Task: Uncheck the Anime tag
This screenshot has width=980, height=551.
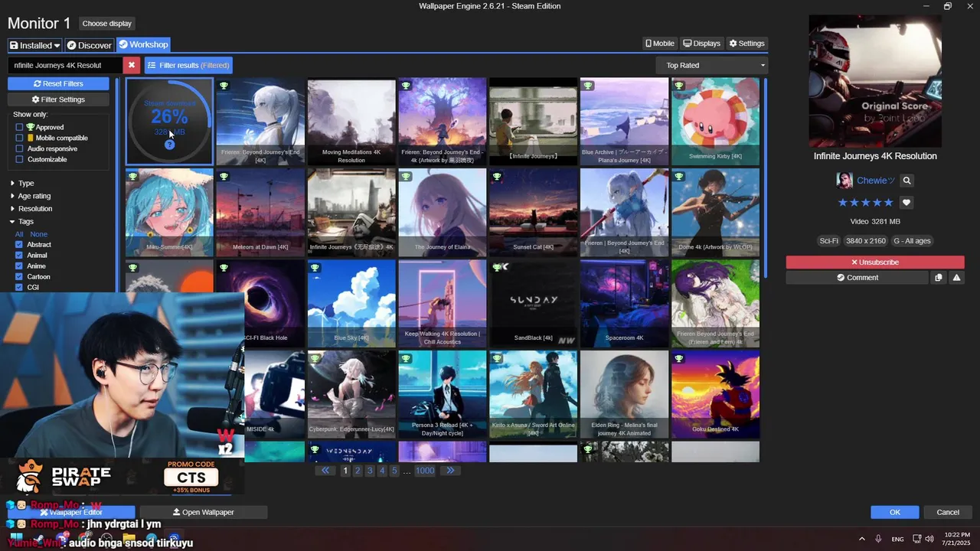Action: pos(19,266)
